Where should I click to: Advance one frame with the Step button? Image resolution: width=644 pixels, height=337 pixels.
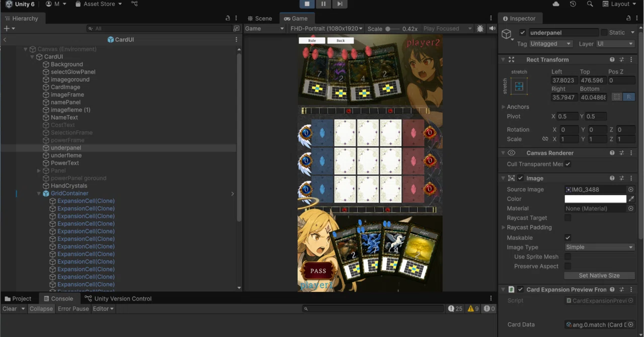[x=340, y=4]
